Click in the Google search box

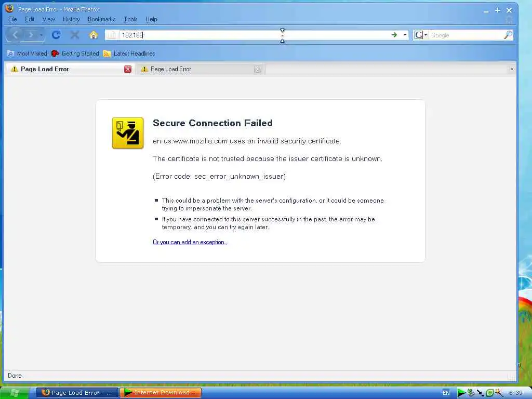click(467, 35)
